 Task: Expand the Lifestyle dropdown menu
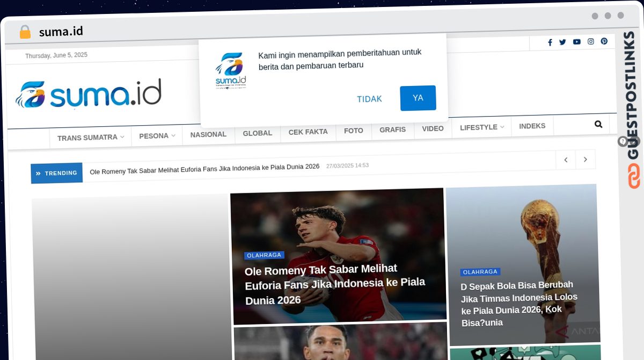pos(481,127)
